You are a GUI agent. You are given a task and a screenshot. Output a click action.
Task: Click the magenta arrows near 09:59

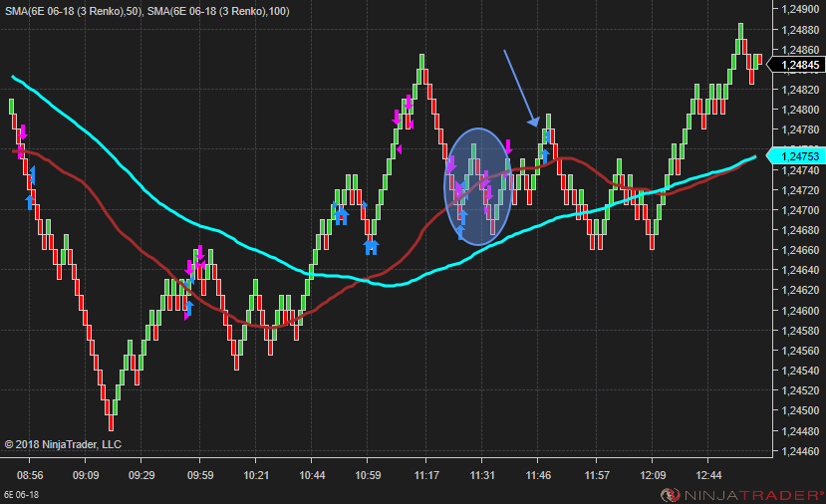pos(198,256)
